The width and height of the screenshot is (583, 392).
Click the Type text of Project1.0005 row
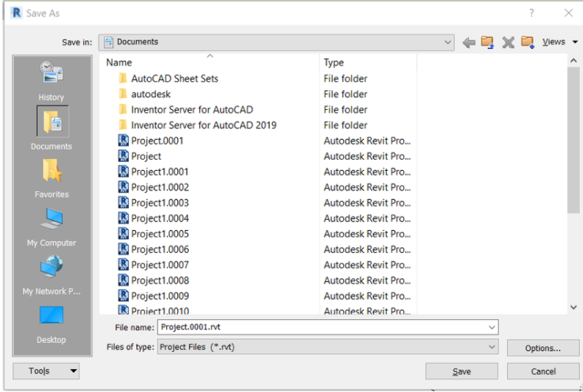click(367, 234)
